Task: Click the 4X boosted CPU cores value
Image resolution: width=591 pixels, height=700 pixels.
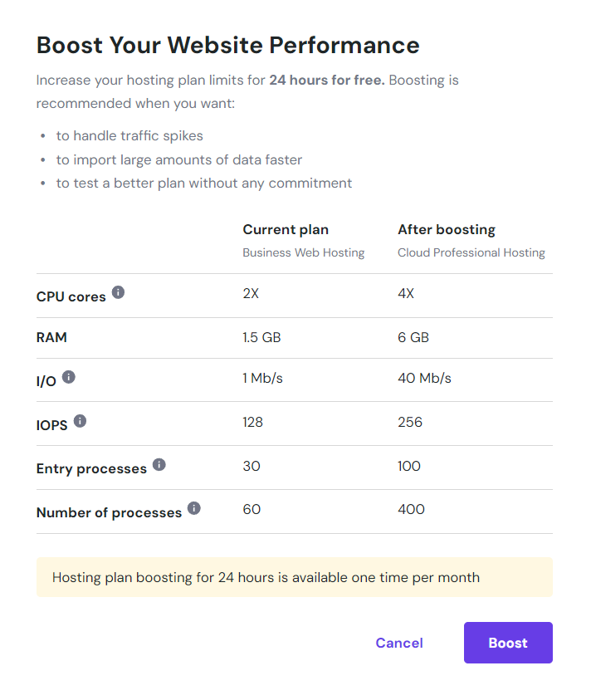Action: pos(406,294)
